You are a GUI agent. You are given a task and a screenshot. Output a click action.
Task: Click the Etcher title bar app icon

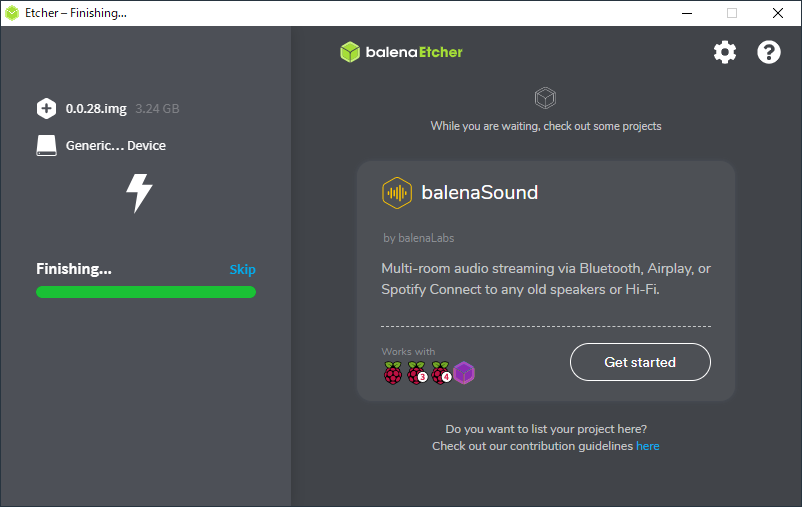point(12,13)
